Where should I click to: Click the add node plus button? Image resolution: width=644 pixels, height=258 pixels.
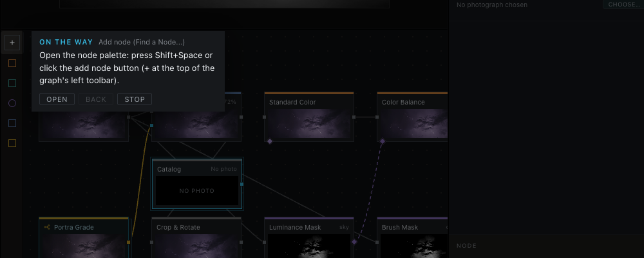(12, 43)
